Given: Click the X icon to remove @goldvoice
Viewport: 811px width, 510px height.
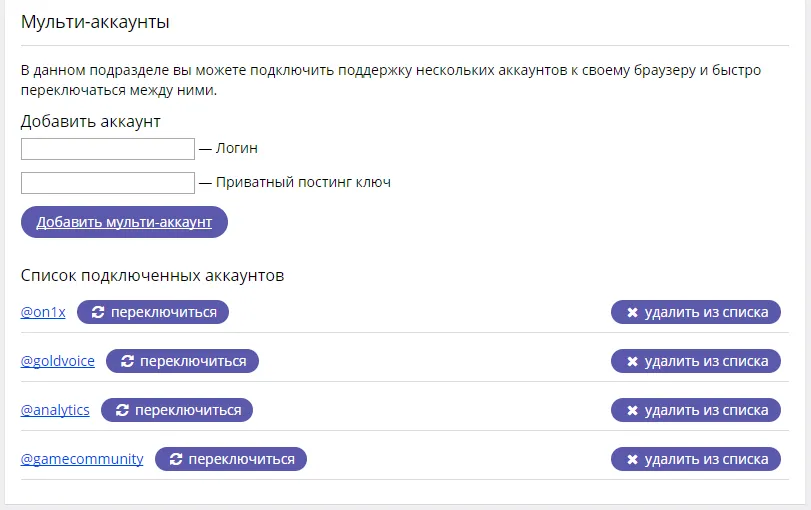Looking at the screenshot, I should click(x=632, y=361).
